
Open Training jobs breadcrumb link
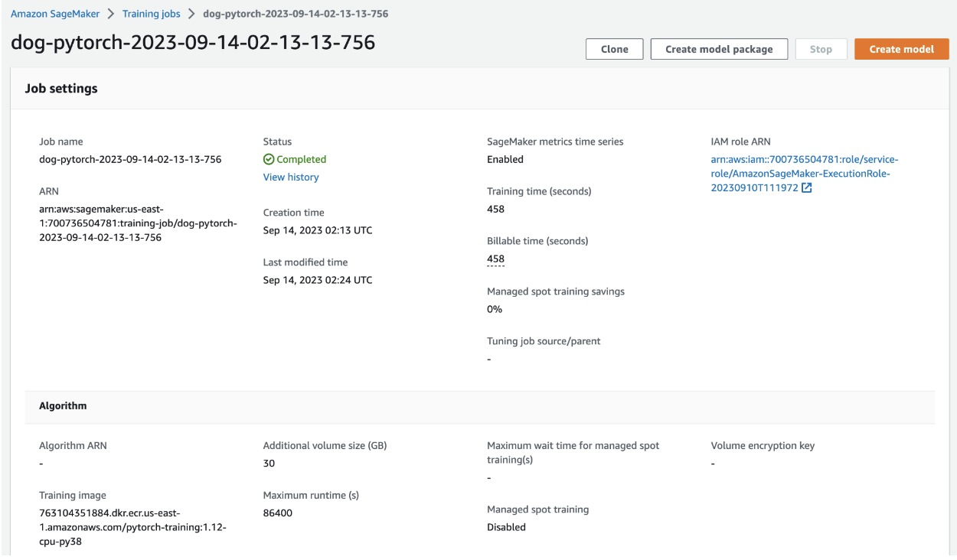point(151,14)
